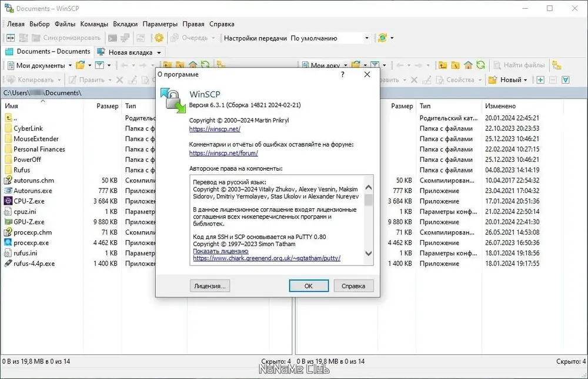Show the right panel directory tree icon
This screenshot has width=588, height=379.
pyautogui.click(x=557, y=65)
